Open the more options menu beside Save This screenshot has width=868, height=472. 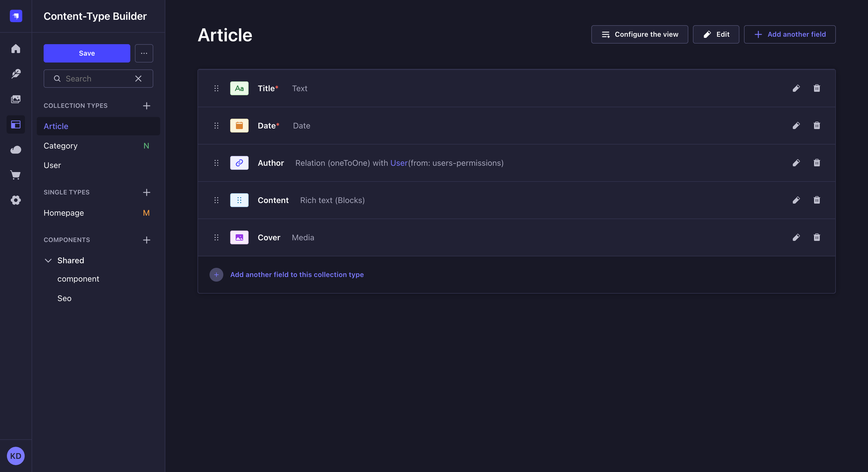(144, 53)
